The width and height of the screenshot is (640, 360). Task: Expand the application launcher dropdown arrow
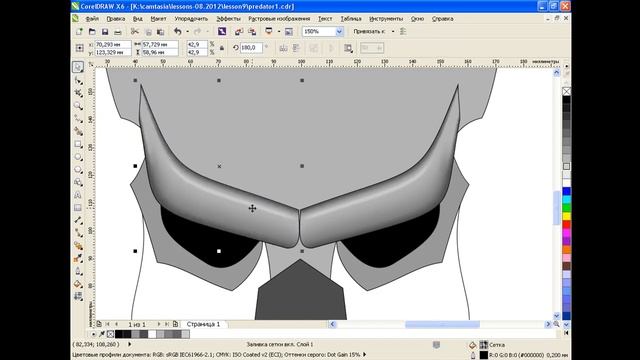coord(279,31)
